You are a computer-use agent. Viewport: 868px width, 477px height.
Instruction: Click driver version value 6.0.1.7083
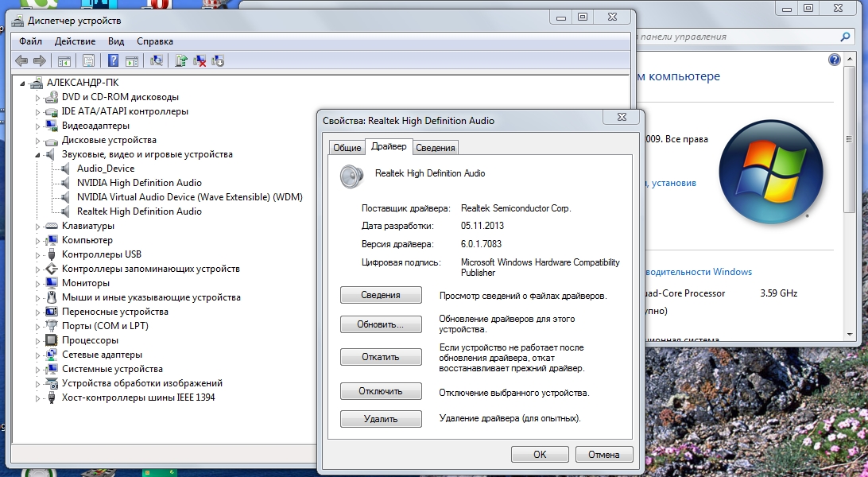tap(481, 244)
